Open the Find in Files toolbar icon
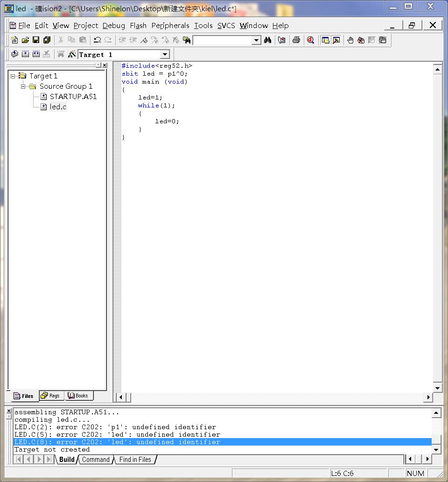The image size is (448, 482). point(186,40)
